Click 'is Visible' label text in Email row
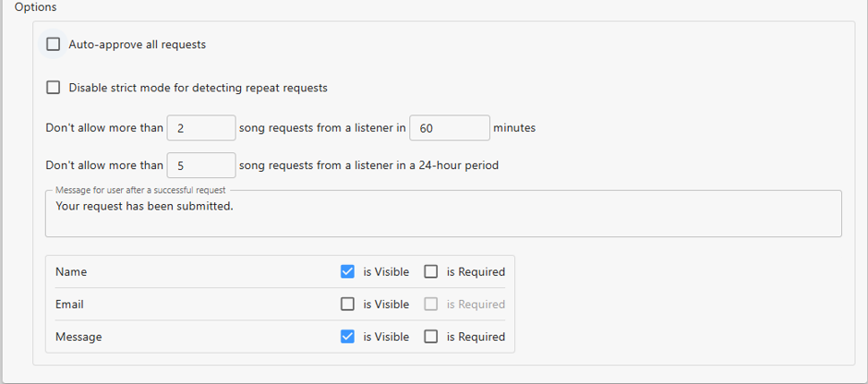Image resolution: width=868 pixels, height=384 pixels. [386, 305]
